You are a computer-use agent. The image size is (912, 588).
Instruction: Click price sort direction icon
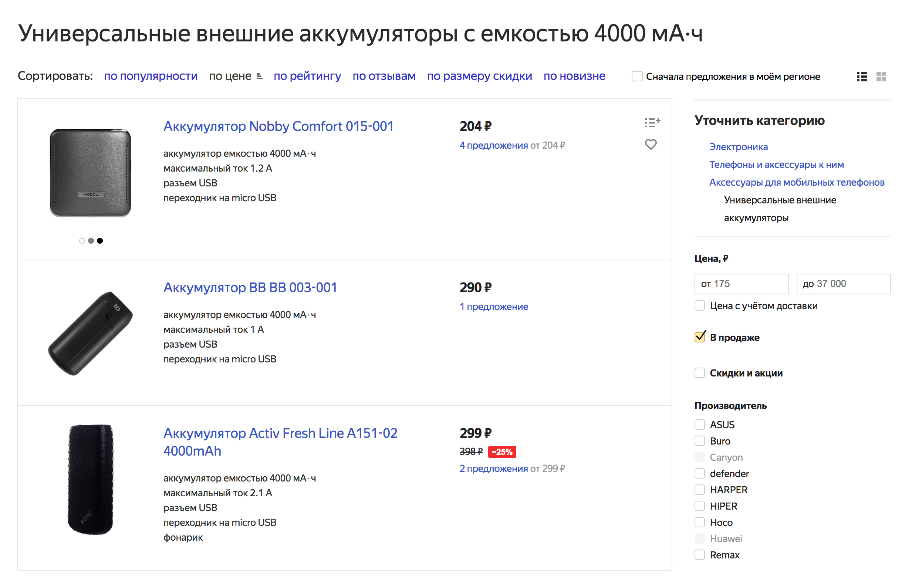click(259, 76)
